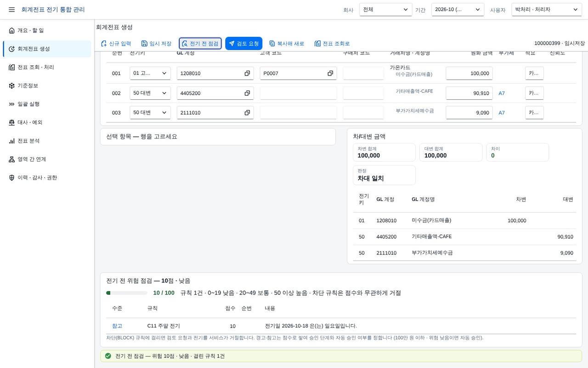This screenshot has width=588, height=368.
Task: Open 기준정보 in the sidebar
Action: pos(47,86)
